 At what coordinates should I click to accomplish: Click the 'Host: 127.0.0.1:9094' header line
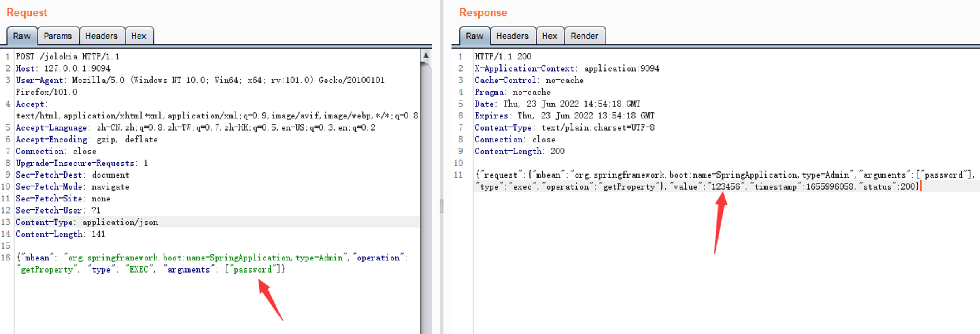(63, 68)
